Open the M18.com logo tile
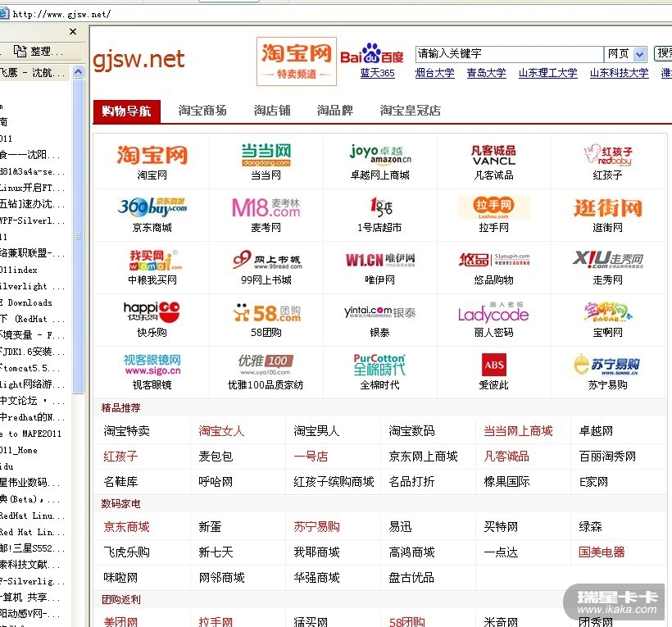Image resolution: width=672 pixels, height=627 pixels. tap(266, 207)
